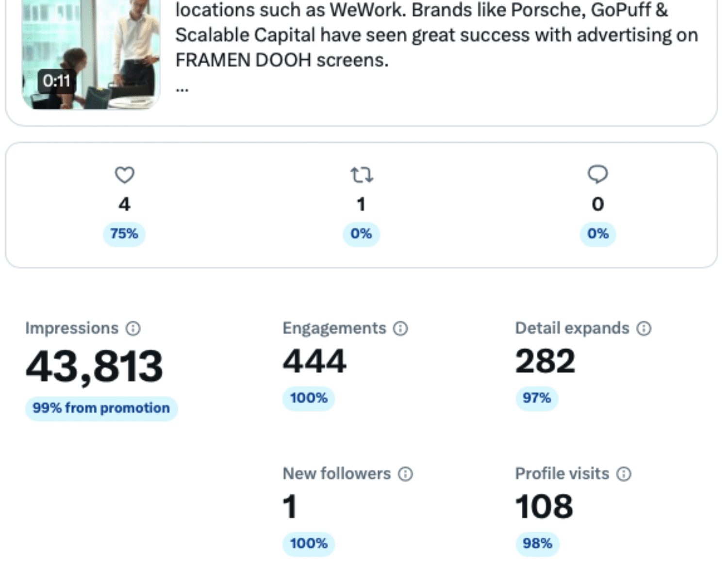Click the retweet arrows icon
The height and width of the screenshot is (582, 728).
click(x=362, y=175)
